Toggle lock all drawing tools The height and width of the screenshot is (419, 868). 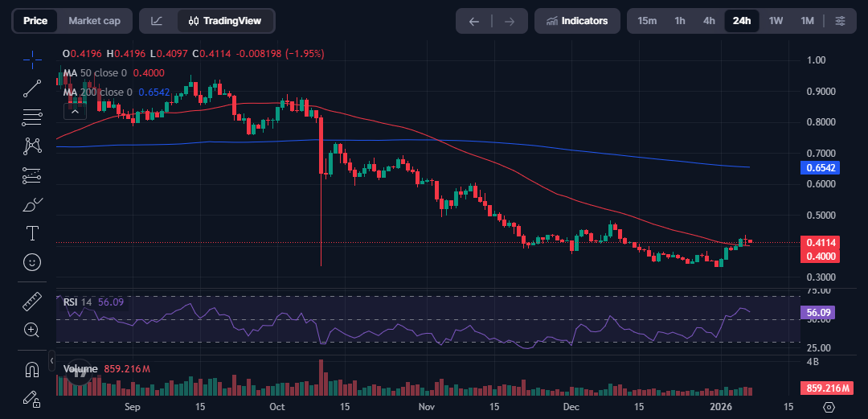coord(32,397)
